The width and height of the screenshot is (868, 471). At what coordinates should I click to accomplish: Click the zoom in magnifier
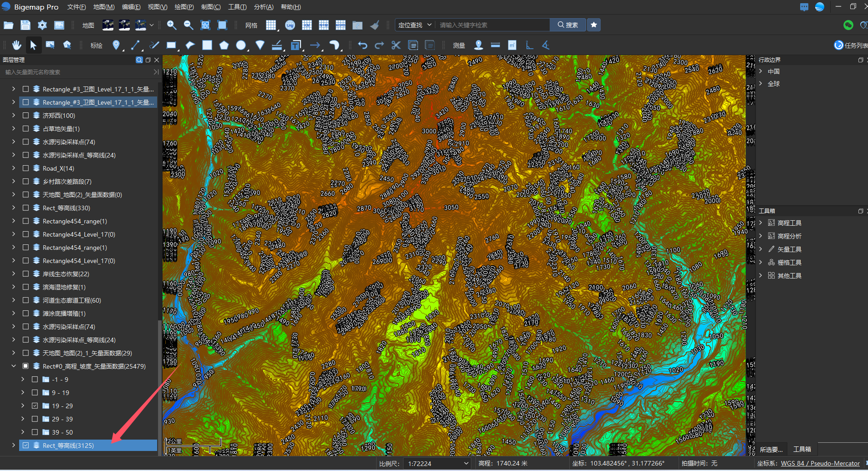[x=172, y=25]
